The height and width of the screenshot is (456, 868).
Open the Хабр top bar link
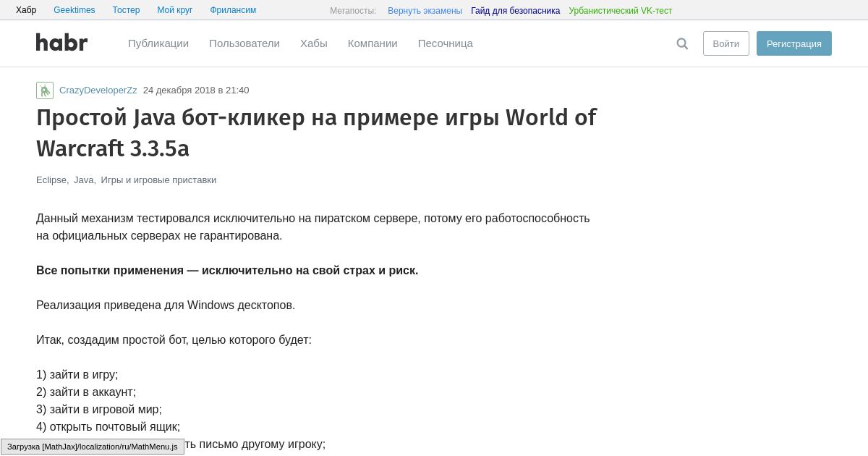26,10
